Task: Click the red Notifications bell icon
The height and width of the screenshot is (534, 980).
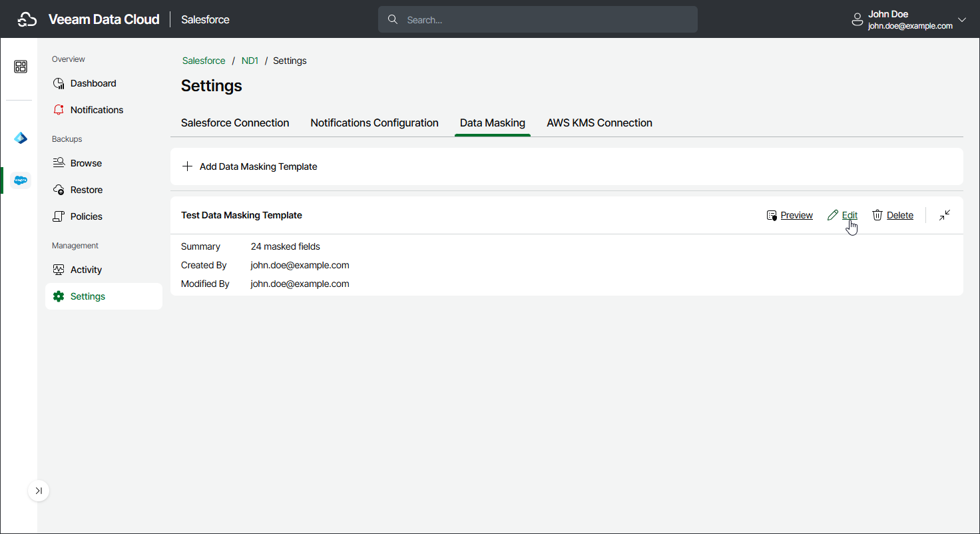Action: click(59, 110)
